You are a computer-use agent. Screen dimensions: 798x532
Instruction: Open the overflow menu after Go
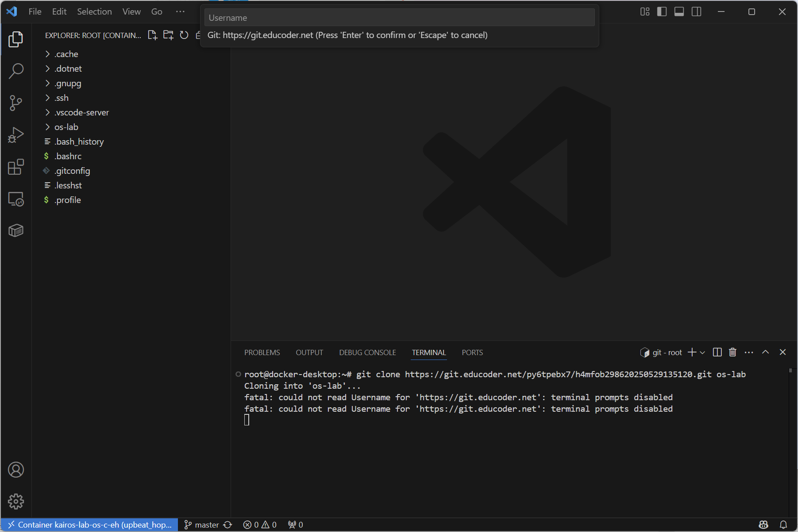[x=180, y=11]
